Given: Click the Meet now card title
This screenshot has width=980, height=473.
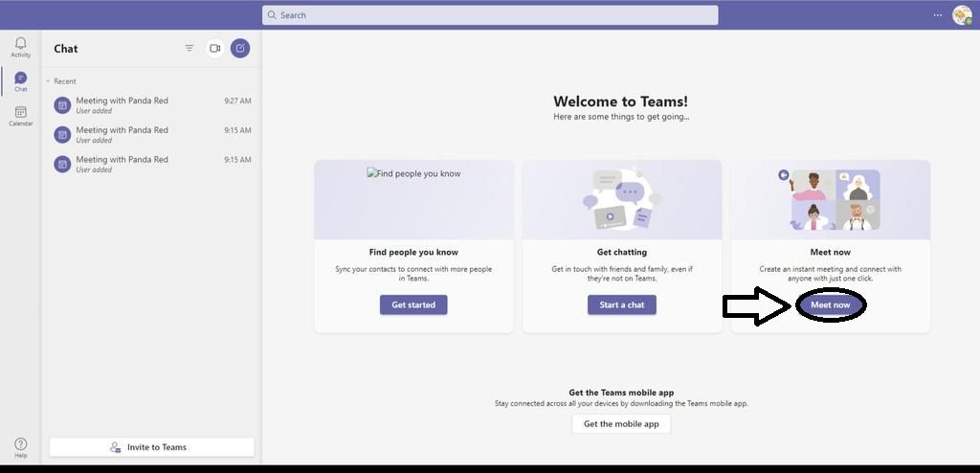Looking at the screenshot, I should 830,252.
